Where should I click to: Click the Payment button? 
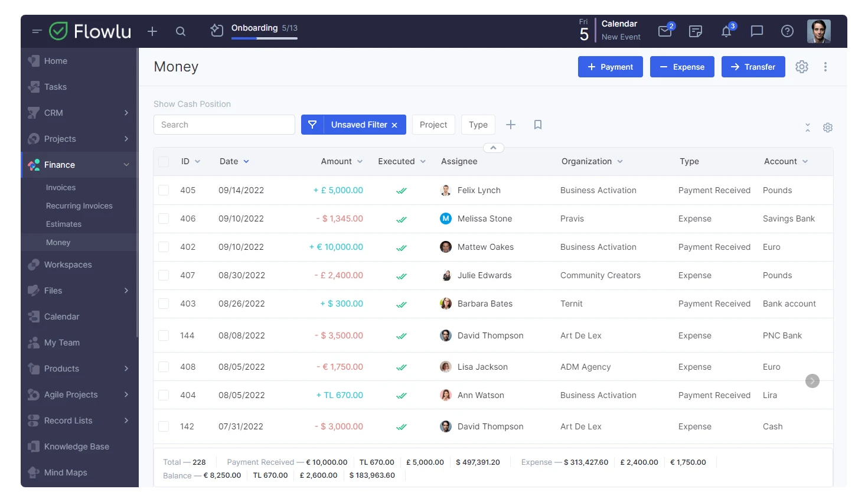click(x=610, y=67)
